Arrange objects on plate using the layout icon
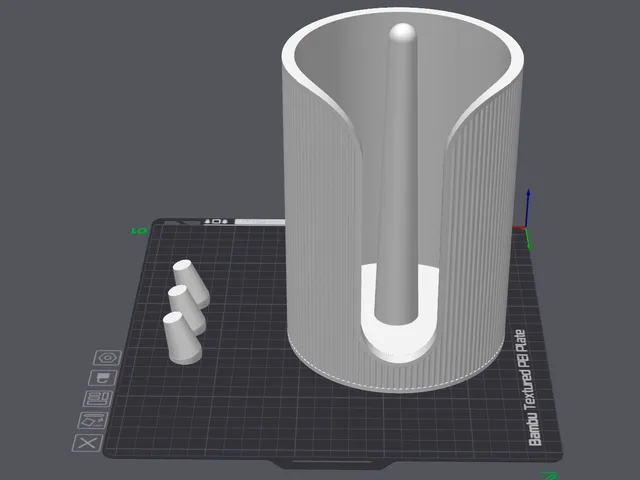This screenshot has height=480, width=640. coord(98,398)
